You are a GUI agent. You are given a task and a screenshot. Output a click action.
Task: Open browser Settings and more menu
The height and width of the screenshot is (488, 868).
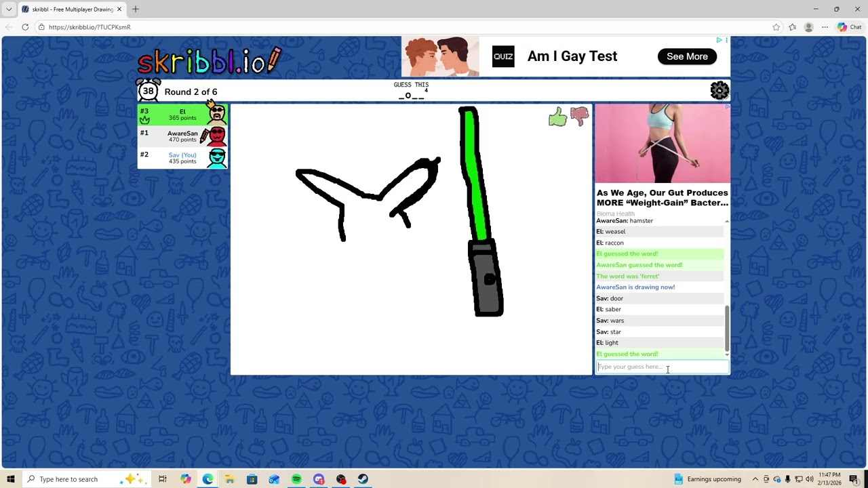825,27
